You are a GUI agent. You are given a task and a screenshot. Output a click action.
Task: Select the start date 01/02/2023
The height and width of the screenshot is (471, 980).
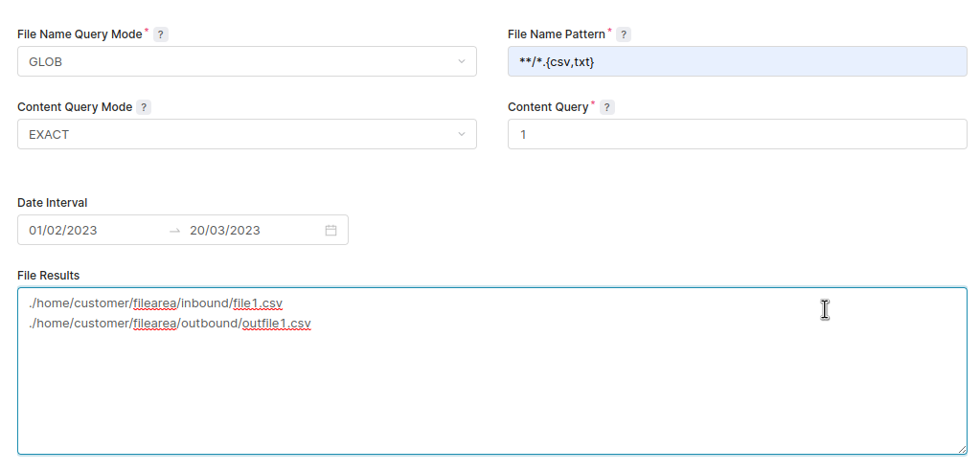tap(63, 230)
